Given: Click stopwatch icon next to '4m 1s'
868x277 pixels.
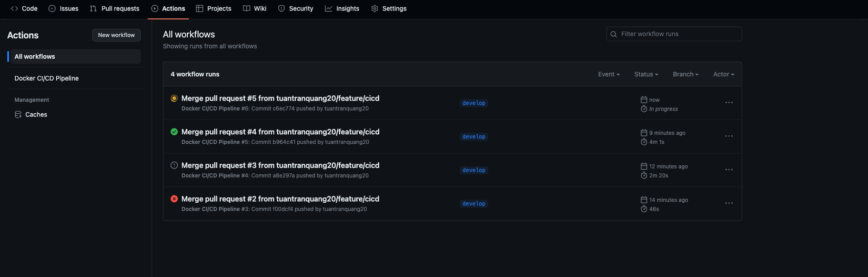Looking at the screenshot, I should (644, 142).
